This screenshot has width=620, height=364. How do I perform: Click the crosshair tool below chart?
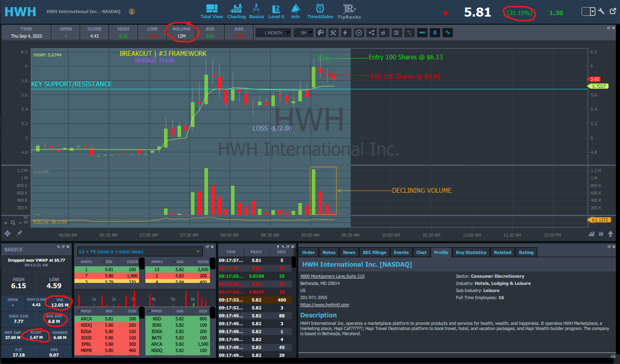point(7,233)
